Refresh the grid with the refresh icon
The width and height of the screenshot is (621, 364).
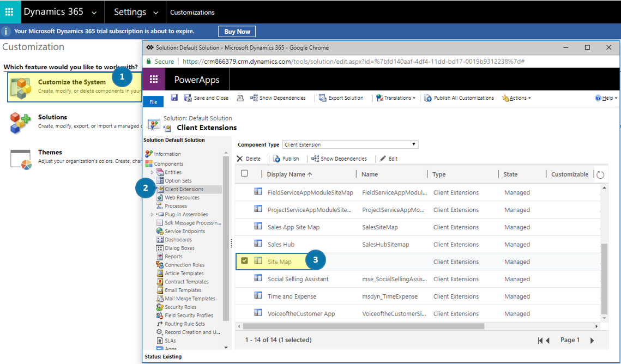[x=600, y=174]
